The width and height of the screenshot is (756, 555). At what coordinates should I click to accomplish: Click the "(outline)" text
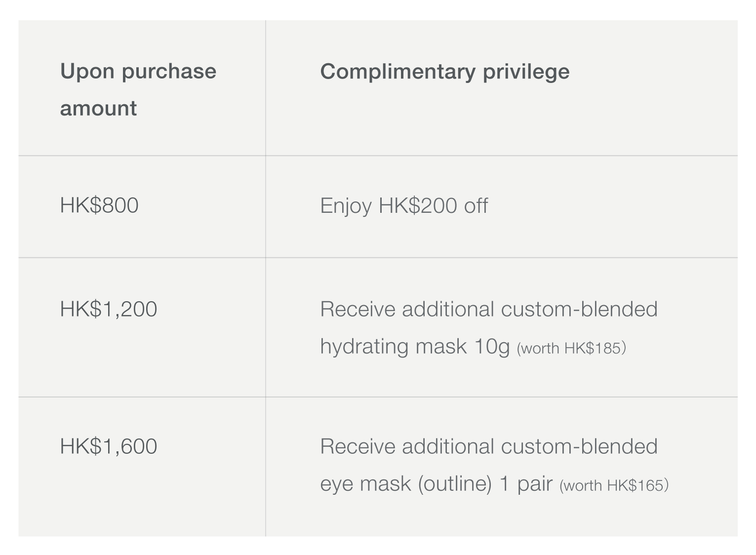coord(455,483)
